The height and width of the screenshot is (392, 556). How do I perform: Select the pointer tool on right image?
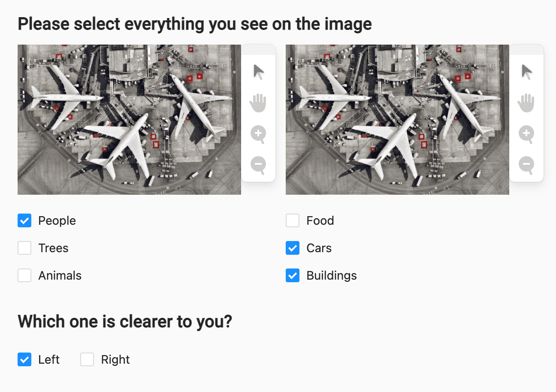[526, 72]
